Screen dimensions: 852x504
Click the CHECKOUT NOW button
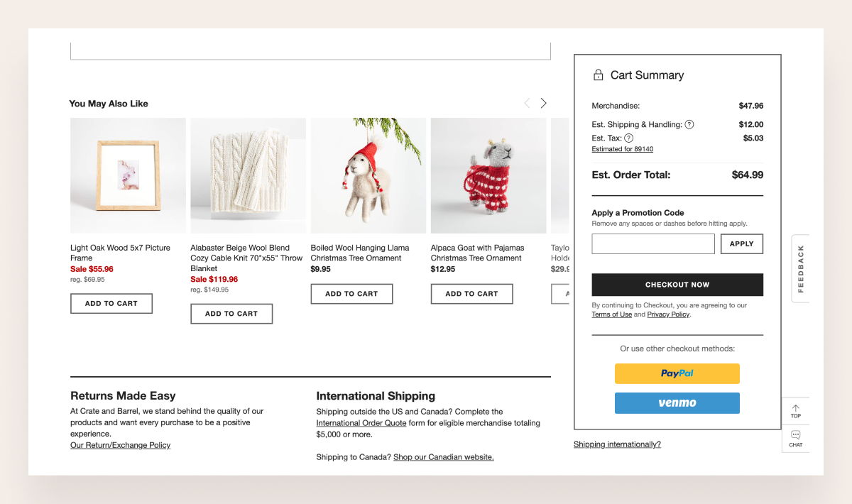pyautogui.click(x=677, y=285)
